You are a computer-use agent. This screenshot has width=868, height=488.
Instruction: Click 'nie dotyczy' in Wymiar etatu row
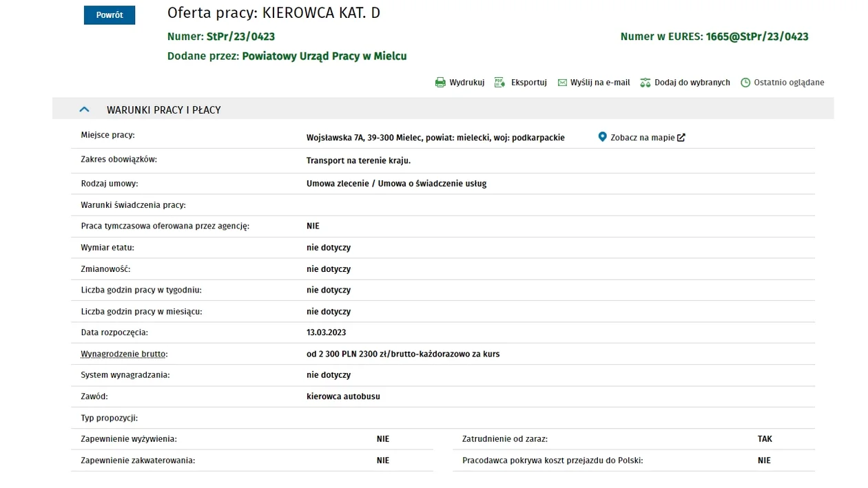(329, 248)
